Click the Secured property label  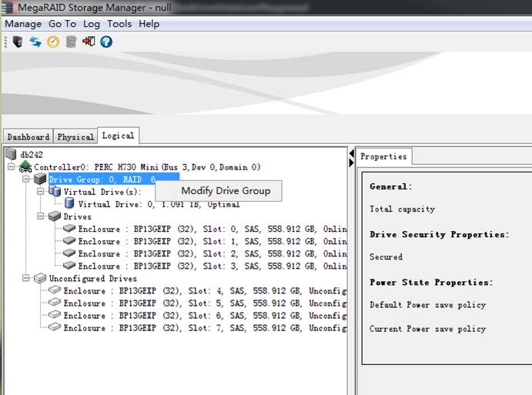click(386, 256)
